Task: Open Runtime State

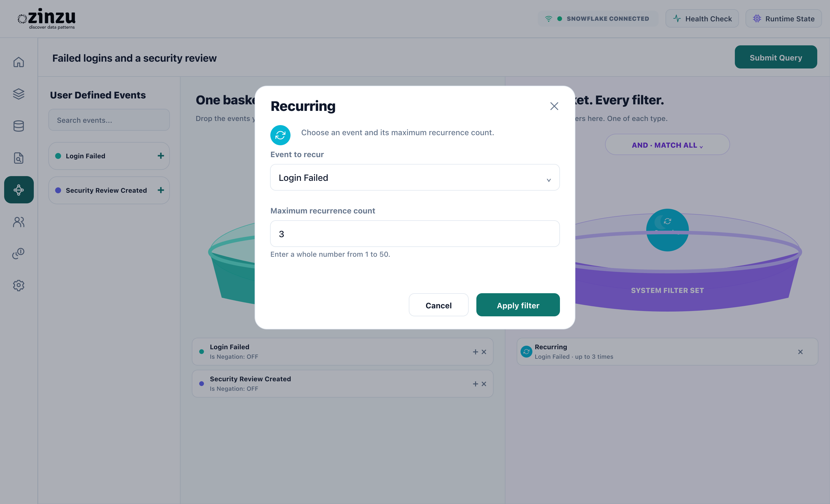Action: (x=783, y=18)
